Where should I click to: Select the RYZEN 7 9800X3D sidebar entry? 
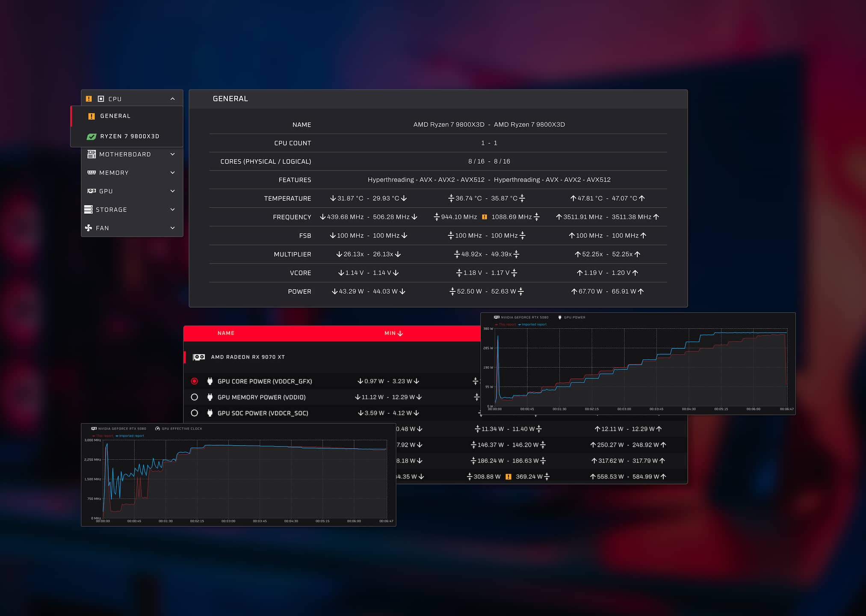coord(129,136)
